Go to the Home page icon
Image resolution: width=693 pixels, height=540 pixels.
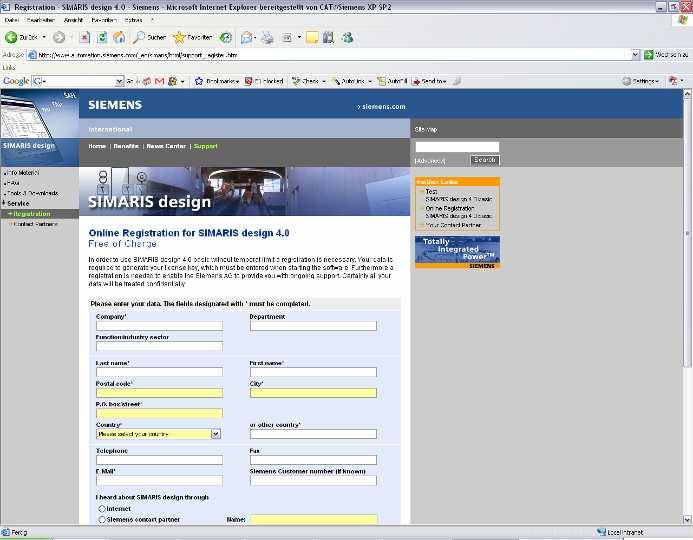(119, 38)
